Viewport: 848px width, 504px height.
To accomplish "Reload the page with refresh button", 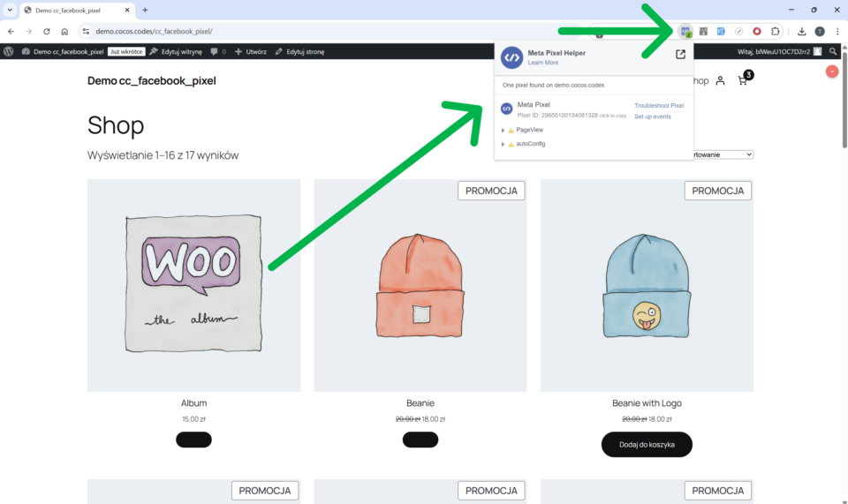I will pos(47,31).
